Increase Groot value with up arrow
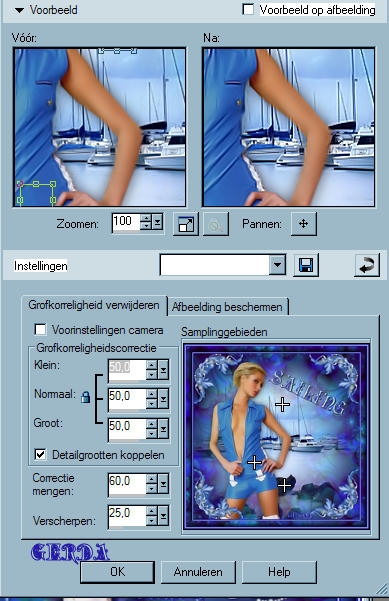 [x=152, y=424]
